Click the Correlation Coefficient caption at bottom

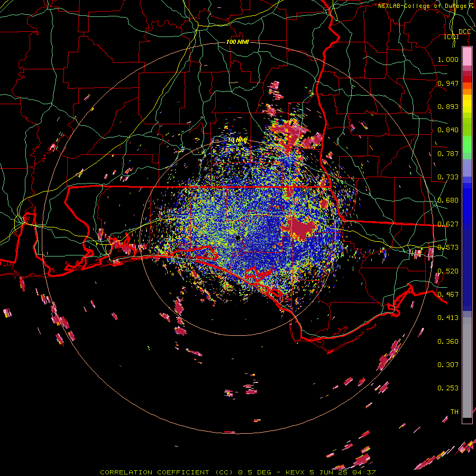click(237, 472)
